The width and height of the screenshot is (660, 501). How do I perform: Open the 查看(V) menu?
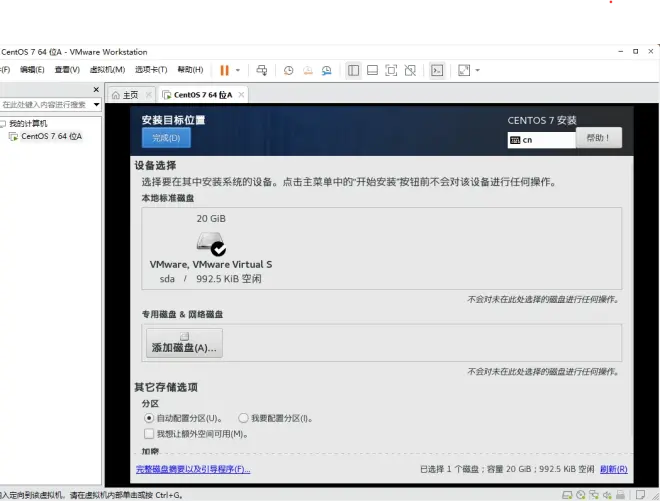click(x=67, y=70)
